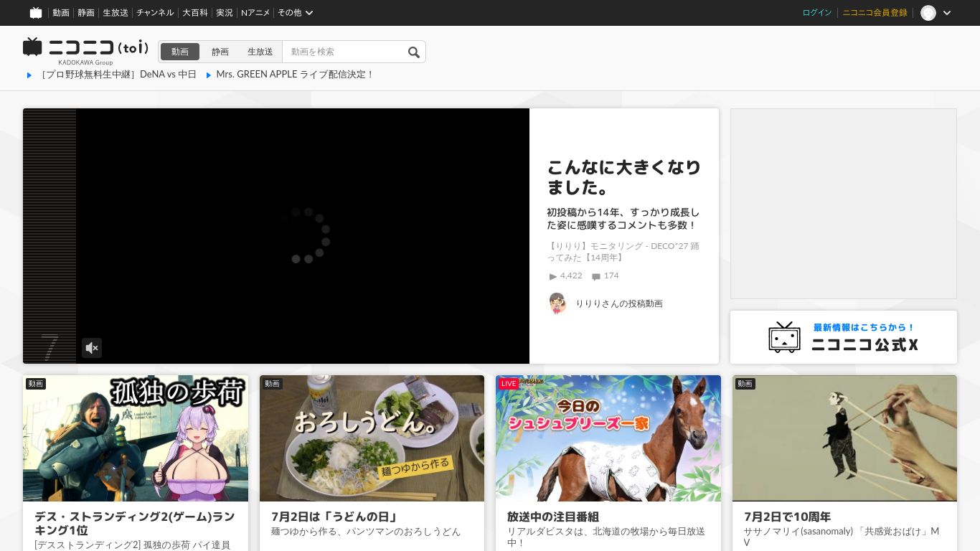Viewport: 980px width, 551px height.
Task: Click the ログイン link
Action: [817, 13]
